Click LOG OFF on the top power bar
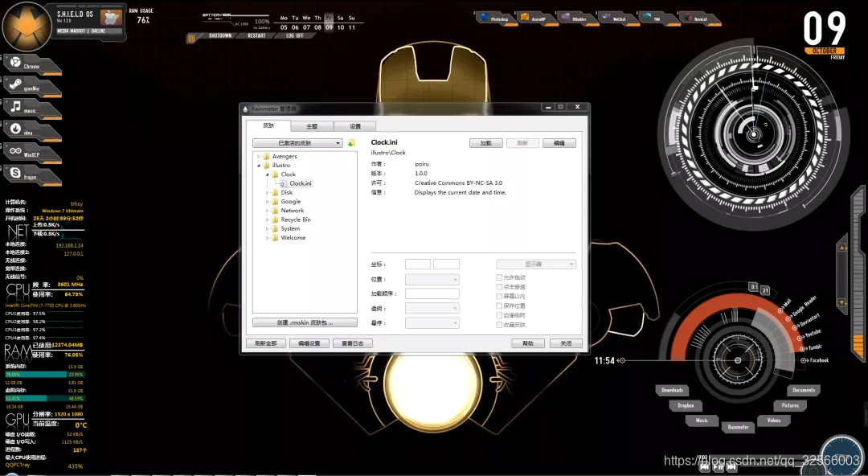868x476 pixels. point(294,35)
